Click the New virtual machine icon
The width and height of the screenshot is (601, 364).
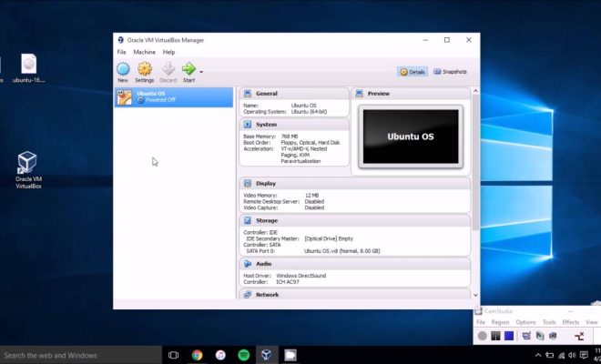click(x=123, y=69)
